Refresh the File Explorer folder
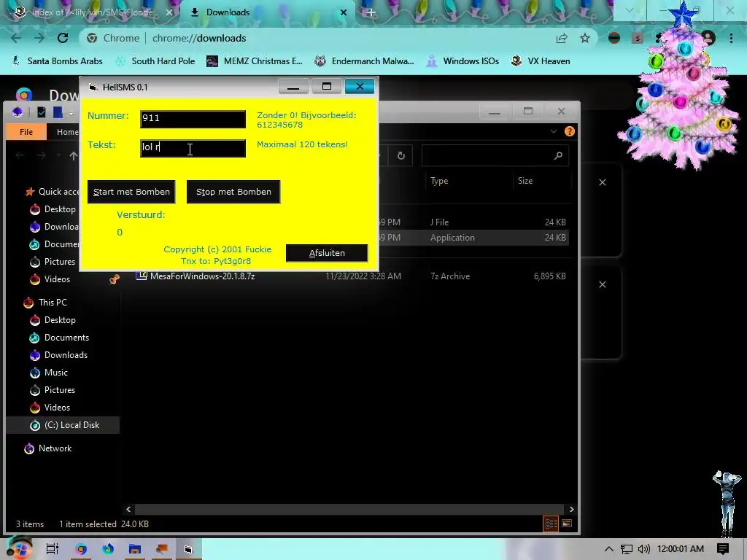This screenshot has width=747, height=560. 401,156
